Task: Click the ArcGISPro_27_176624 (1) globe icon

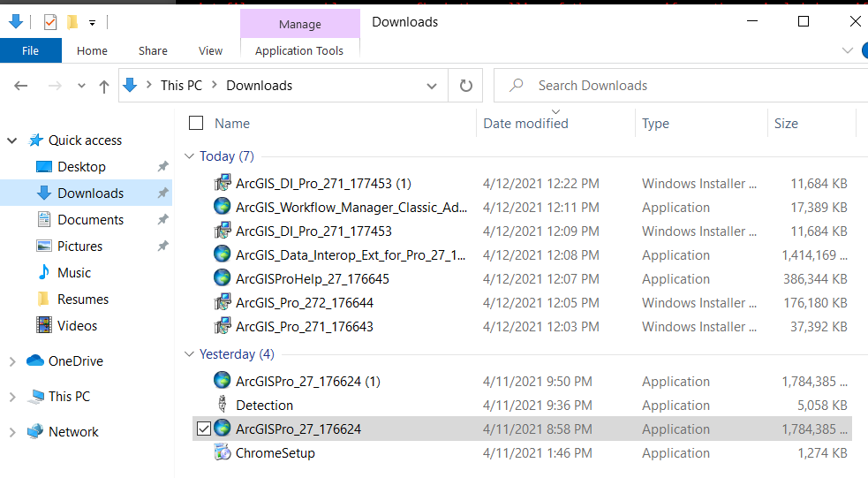Action: (x=223, y=381)
